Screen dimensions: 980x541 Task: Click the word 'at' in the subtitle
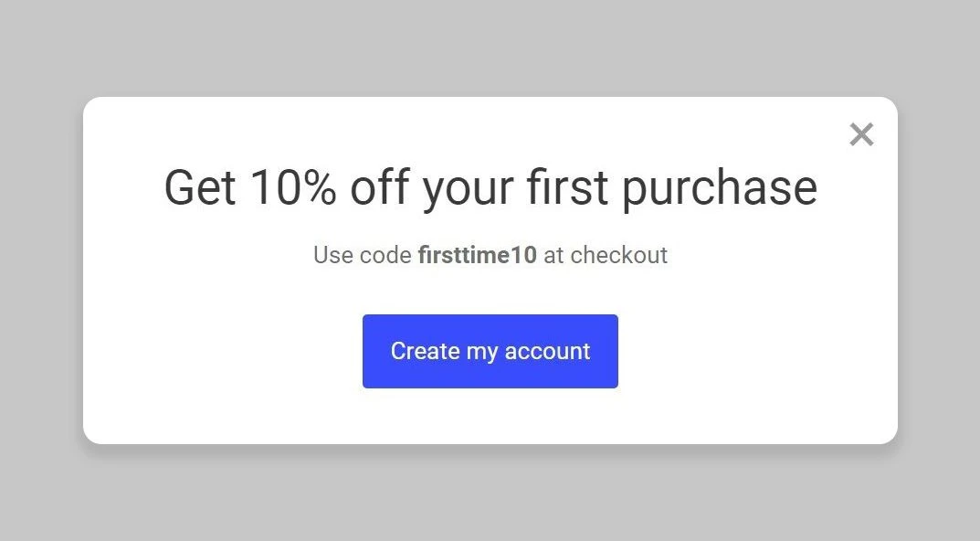point(553,255)
